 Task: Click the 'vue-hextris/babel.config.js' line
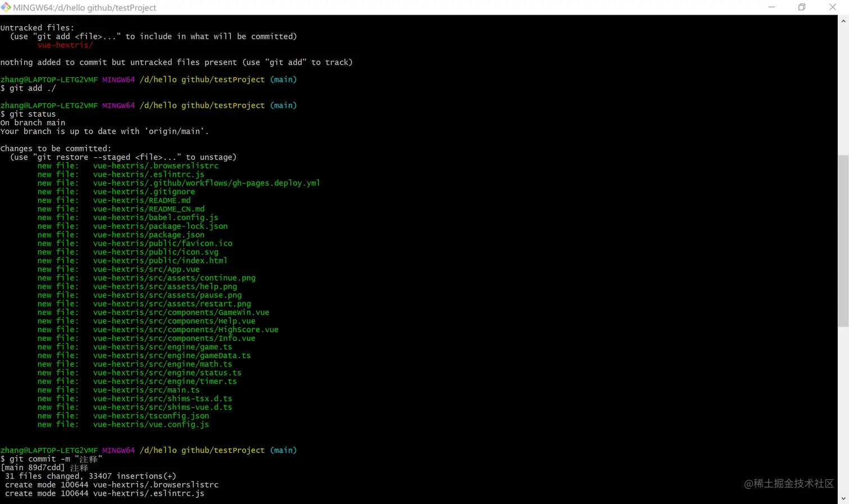(128, 217)
